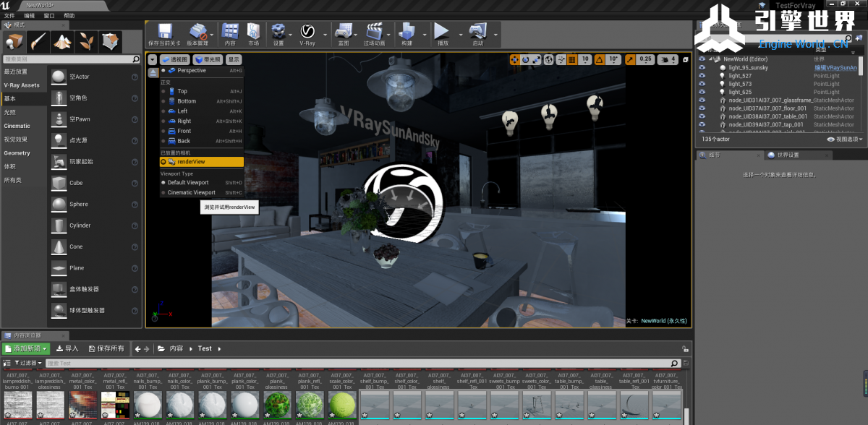Maximize viewport via top-right corner icon
This screenshot has height=425, width=868.
coord(686,60)
